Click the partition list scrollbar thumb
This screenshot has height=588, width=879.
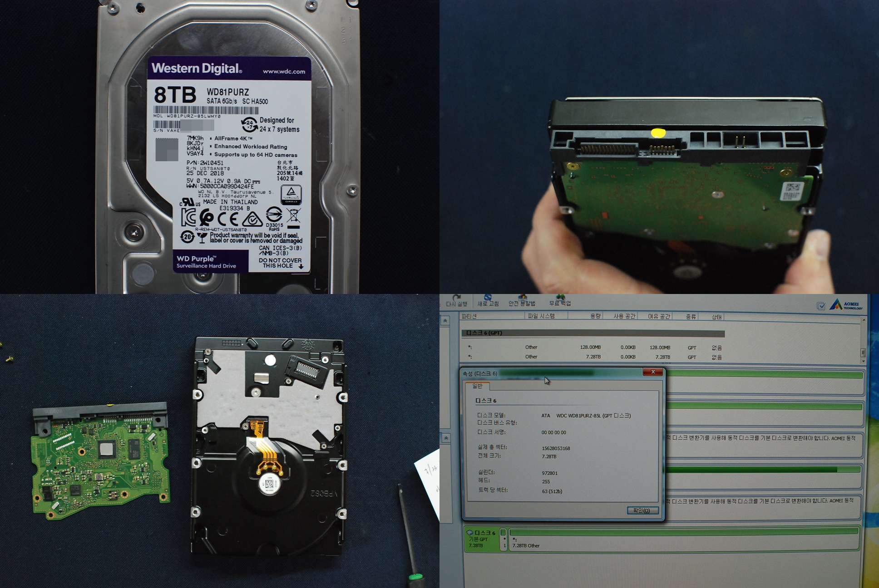pyautogui.click(x=863, y=352)
